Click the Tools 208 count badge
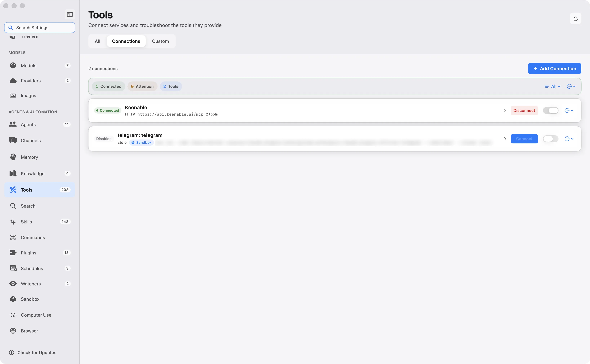This screenshot has height=364, width=590. pyautogui.click(x=65, y=190)
